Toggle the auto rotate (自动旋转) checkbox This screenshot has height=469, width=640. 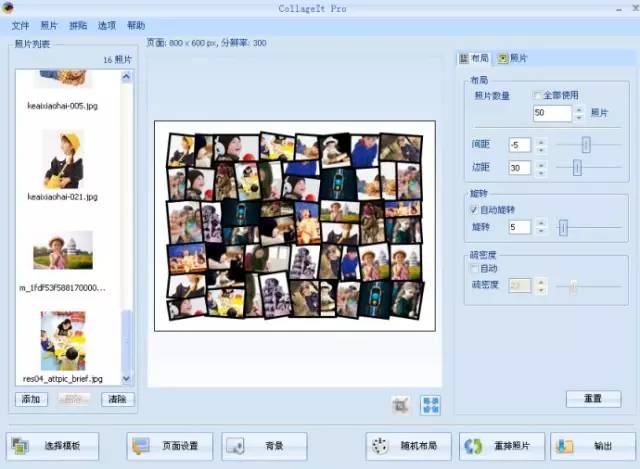pyautogui.click(x=474, y=210)
